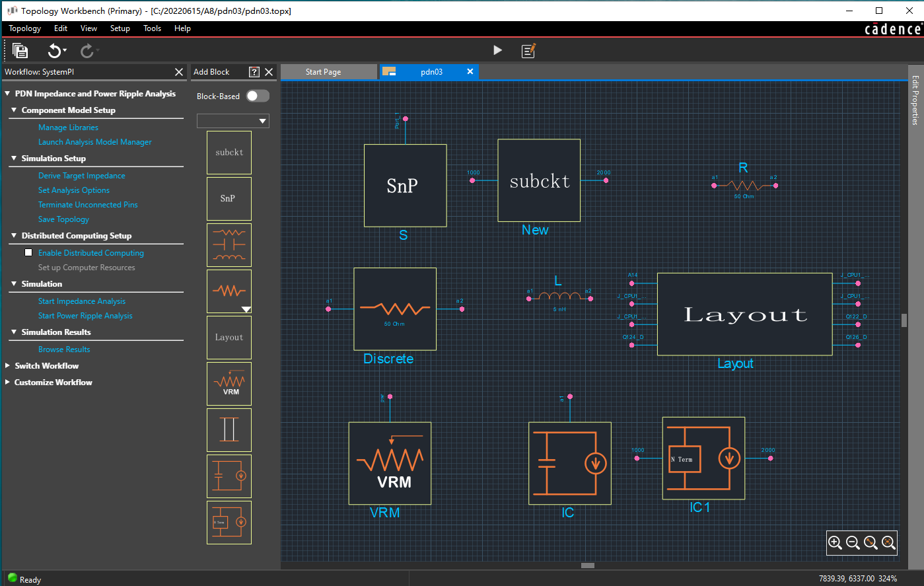Select the subckt New block on canvas
The image size is (924, 586).
[x=539, y=180]
